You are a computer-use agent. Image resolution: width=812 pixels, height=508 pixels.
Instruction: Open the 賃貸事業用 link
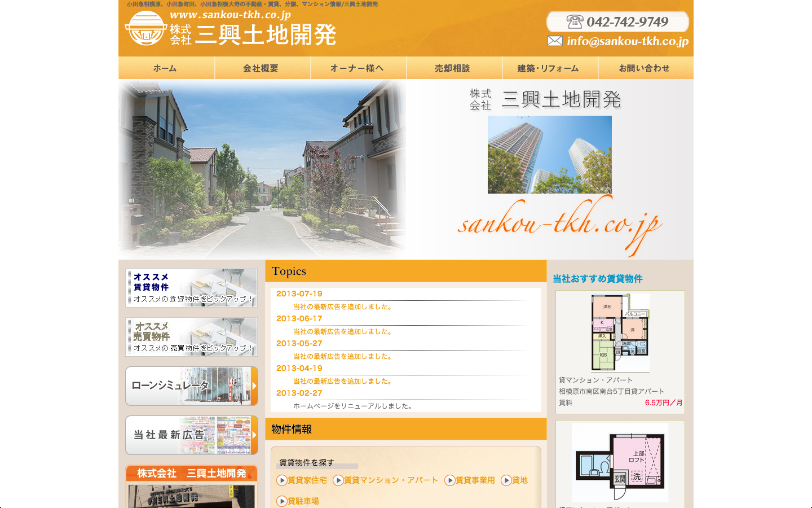click(x=475, y=480)
